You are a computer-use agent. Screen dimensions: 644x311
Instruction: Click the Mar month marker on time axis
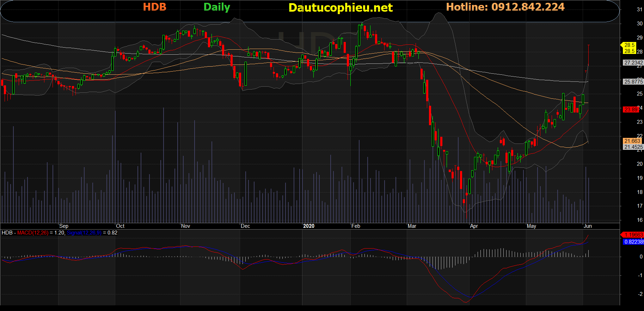click(x=412, y=226)
